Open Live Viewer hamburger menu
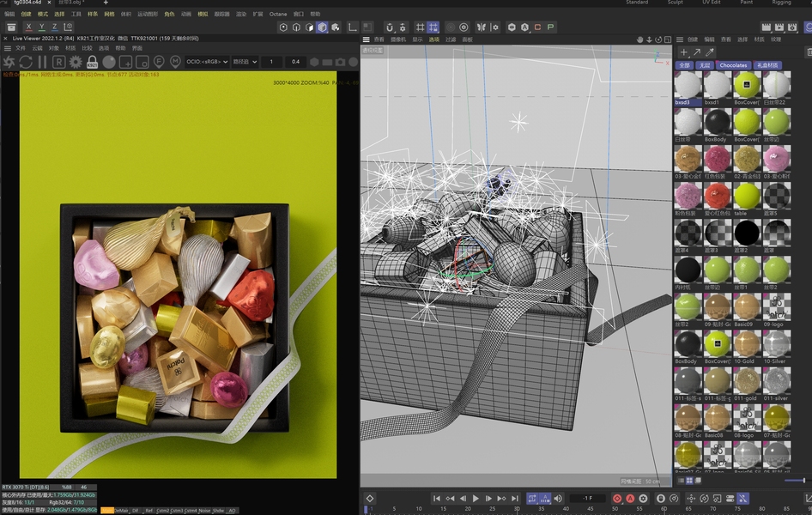This screenshot has height=515, width=812. pos(7,48)
